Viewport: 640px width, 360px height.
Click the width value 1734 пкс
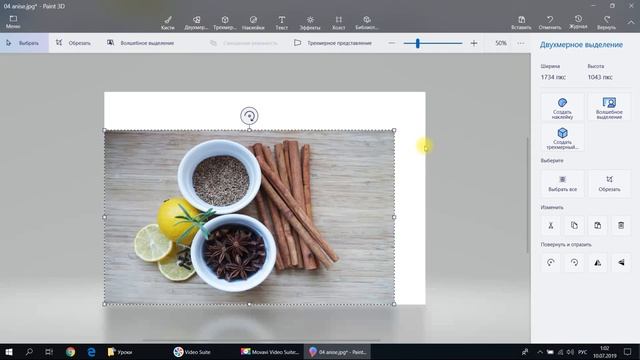point(553,77)
